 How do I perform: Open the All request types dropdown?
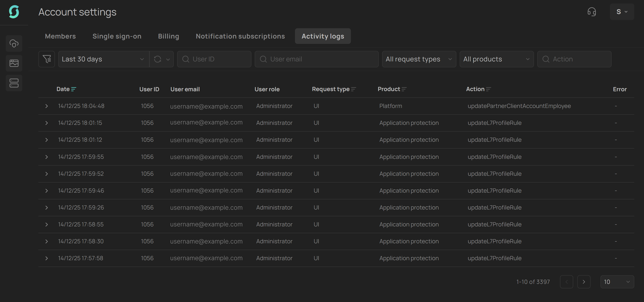click(419, 59)
